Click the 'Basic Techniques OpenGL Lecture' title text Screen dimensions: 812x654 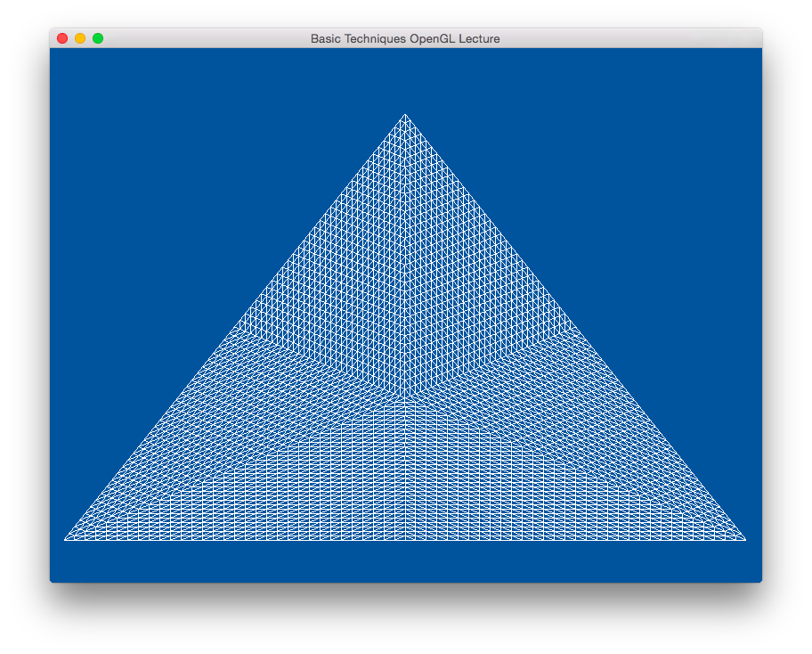[x=405, y=38]
